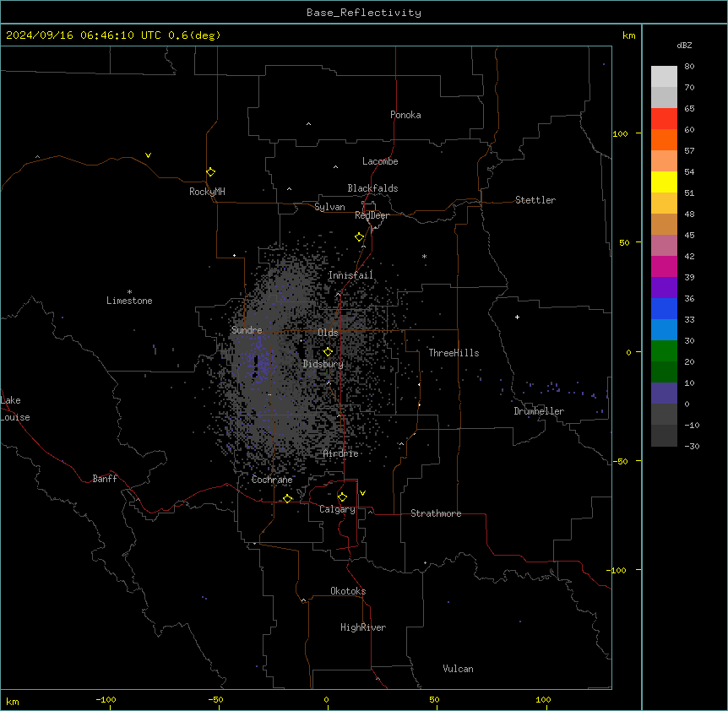Click the RedDeer city label

(x=372, y=215)
